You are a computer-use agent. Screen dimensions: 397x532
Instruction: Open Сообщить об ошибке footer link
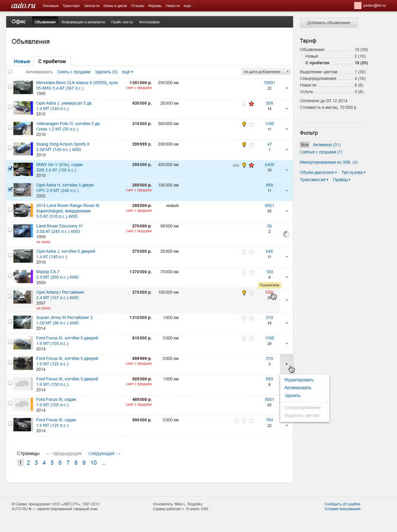tap(342, 504)
